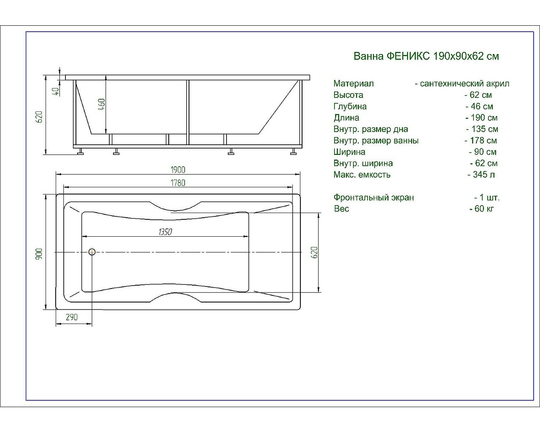
Task: Click the '620' dimension right of plan view
Action: pos(314,253)
